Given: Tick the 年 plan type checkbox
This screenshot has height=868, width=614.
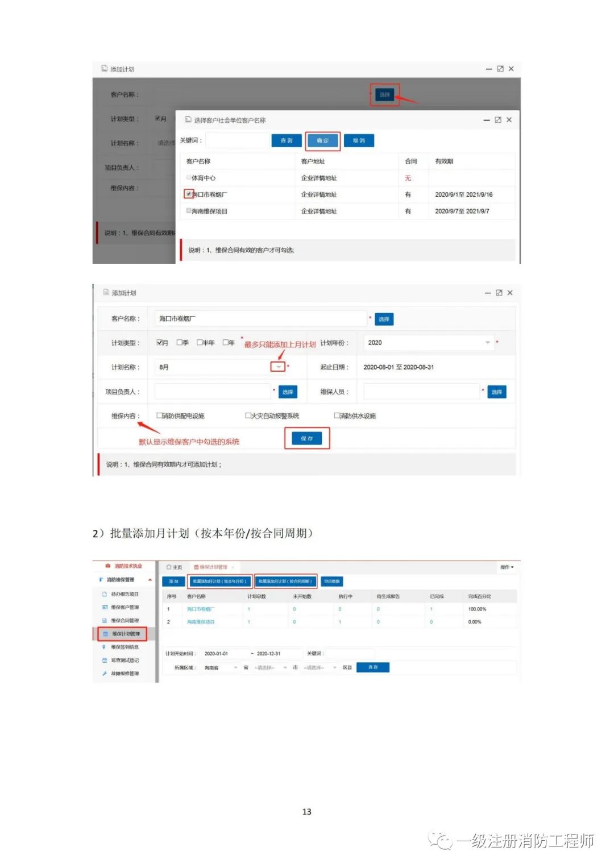Looking at the screenshot, I should pos(226,342).
